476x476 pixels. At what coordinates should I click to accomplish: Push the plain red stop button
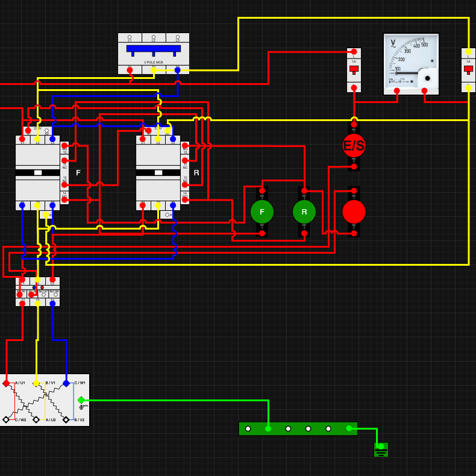354,212
